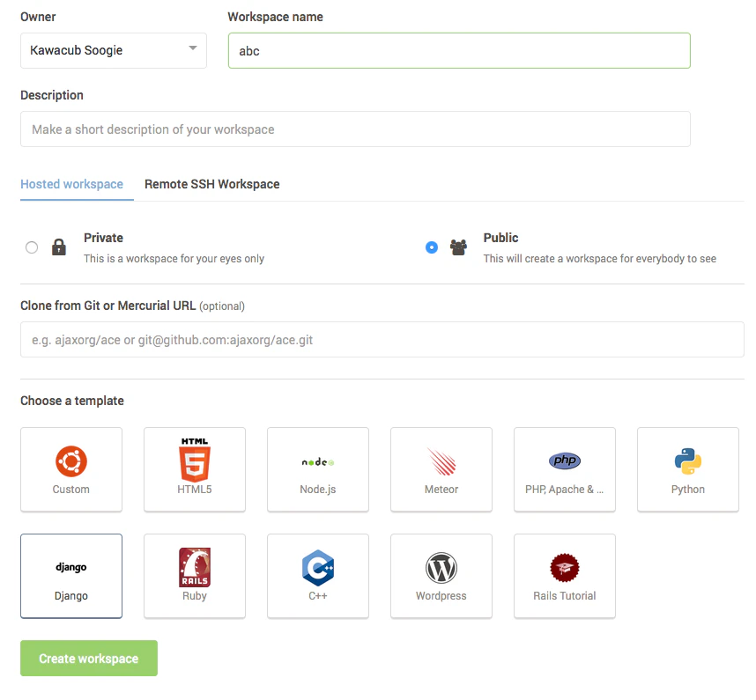Screen dimensions: 756x700
Task: Choose the HTML5 template icon
Action: point(195,460)
